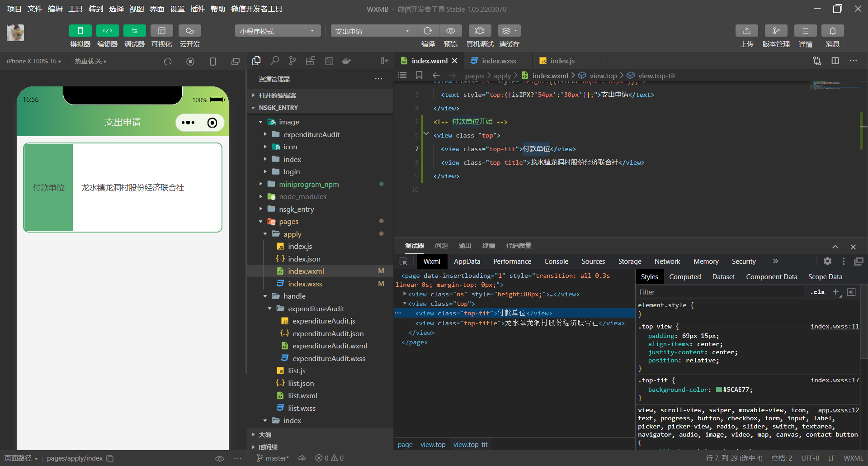Open the 小程序模式 mode dropdown
This screenshot has height=466, width=868.
click(277, 31)
